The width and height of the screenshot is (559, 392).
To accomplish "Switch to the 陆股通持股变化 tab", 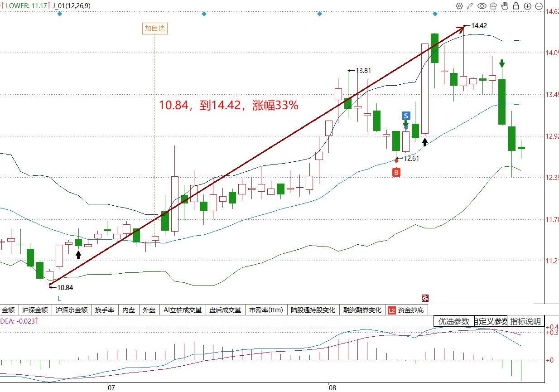I will pyautogui.click(x=313, y=310).
